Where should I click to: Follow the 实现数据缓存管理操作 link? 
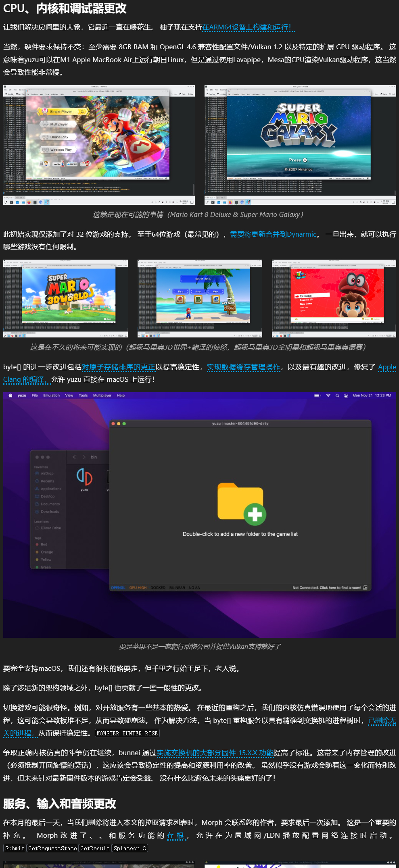[x=243, y=367]
